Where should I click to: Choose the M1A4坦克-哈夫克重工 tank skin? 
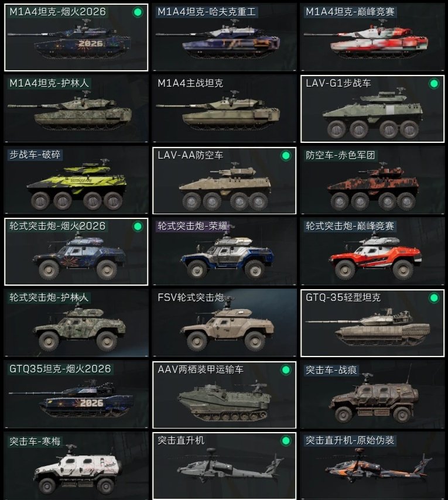(224, 37)
